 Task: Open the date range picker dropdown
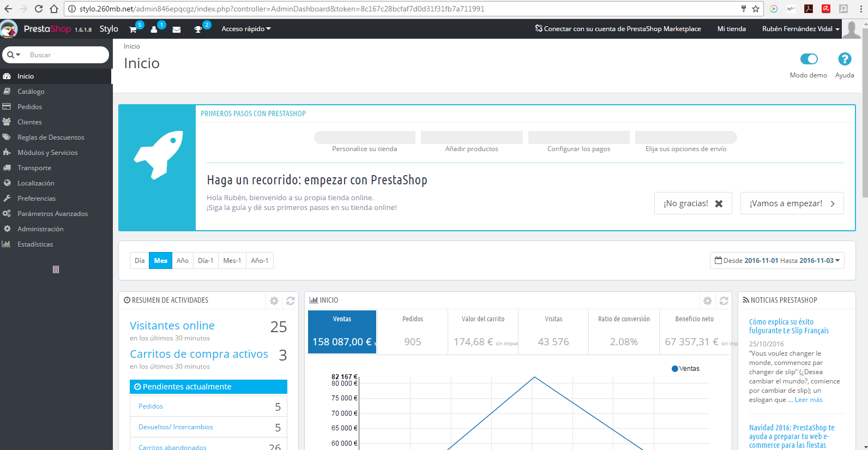tap(777, 261)
